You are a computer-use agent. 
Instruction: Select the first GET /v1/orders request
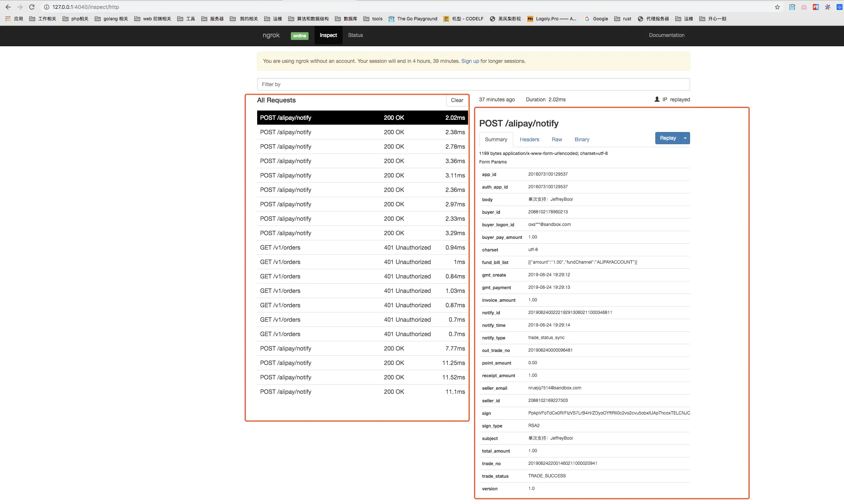pos(362,248)
